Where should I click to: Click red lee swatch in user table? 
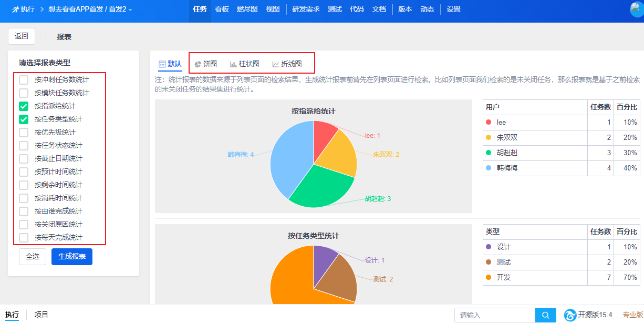(489, 122)
